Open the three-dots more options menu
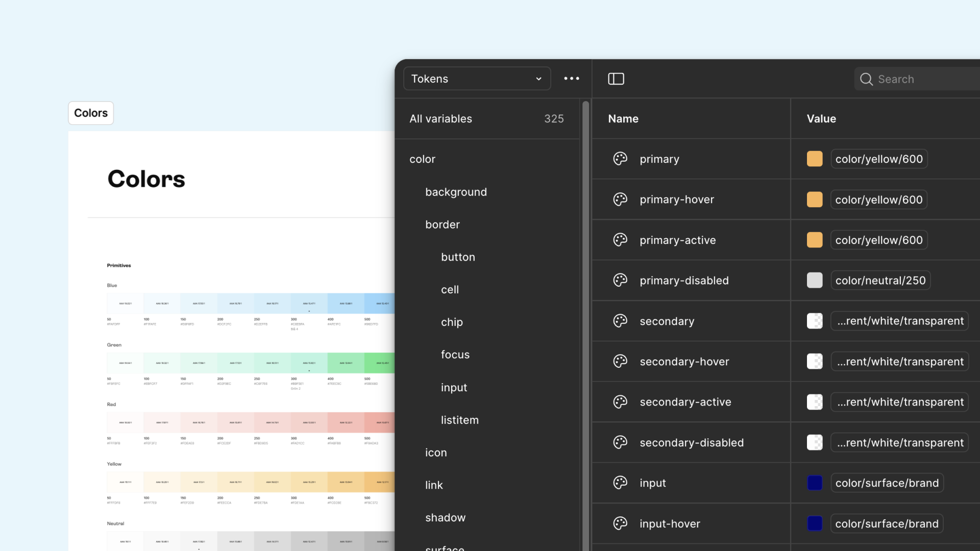The width and height of the screenshot is (980, 551). pyautogui.click(x=571, y=79)
